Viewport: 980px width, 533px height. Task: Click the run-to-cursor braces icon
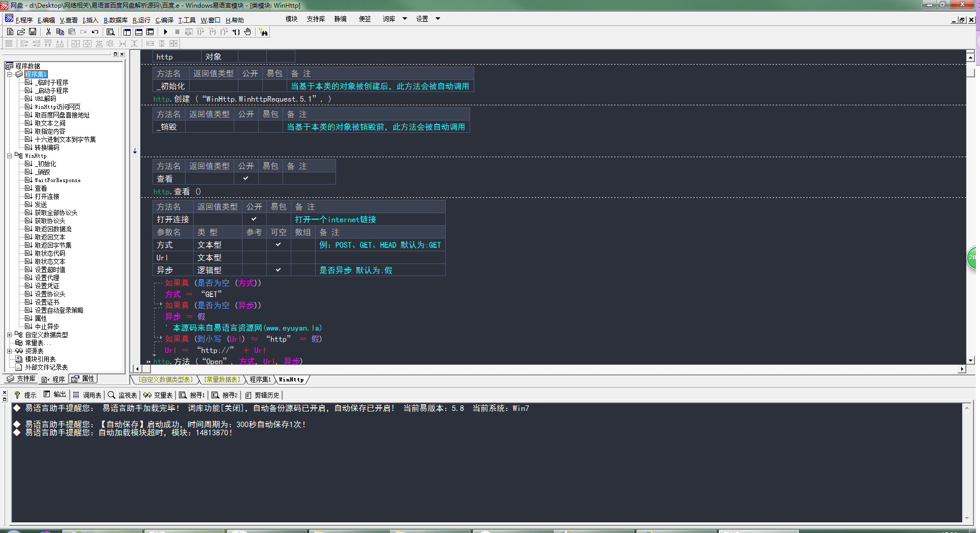pos(236,32)
